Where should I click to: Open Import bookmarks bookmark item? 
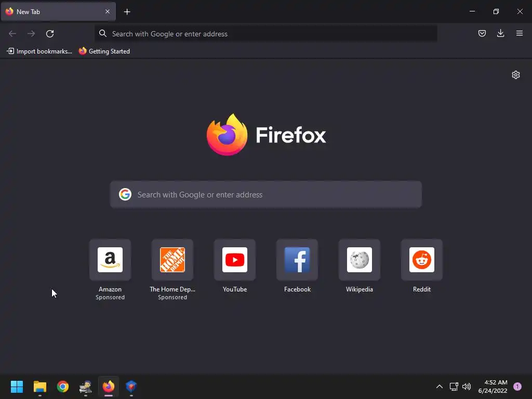(x=39, y=51)
